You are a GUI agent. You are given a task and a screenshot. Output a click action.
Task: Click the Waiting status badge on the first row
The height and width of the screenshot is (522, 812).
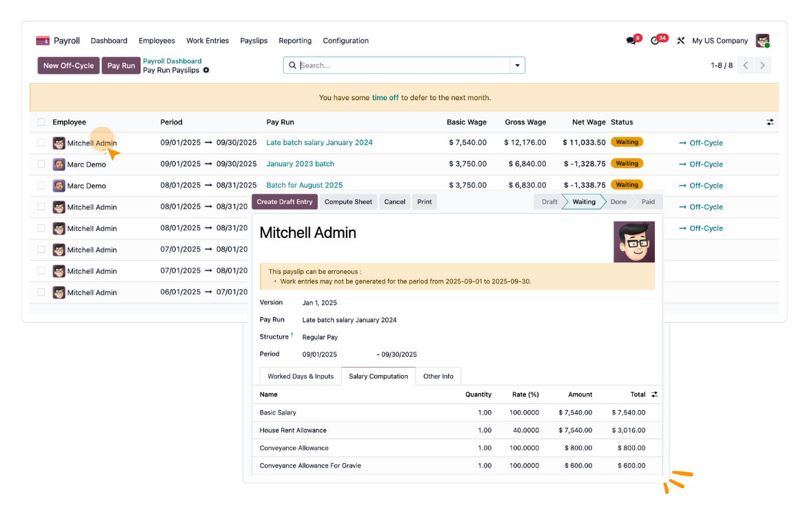click(x=627, y=141)
